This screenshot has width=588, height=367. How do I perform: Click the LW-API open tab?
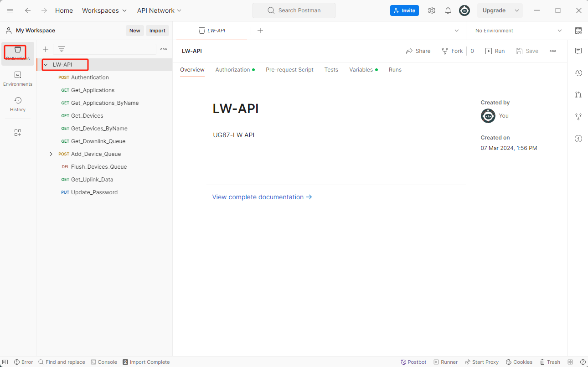point(212,31)
